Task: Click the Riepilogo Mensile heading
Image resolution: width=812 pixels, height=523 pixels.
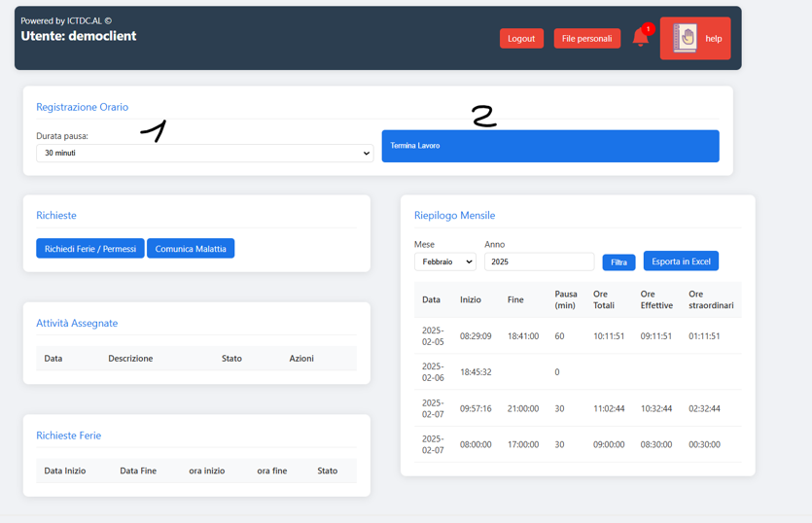Action: pyautogui.click(x=454, y=215)
